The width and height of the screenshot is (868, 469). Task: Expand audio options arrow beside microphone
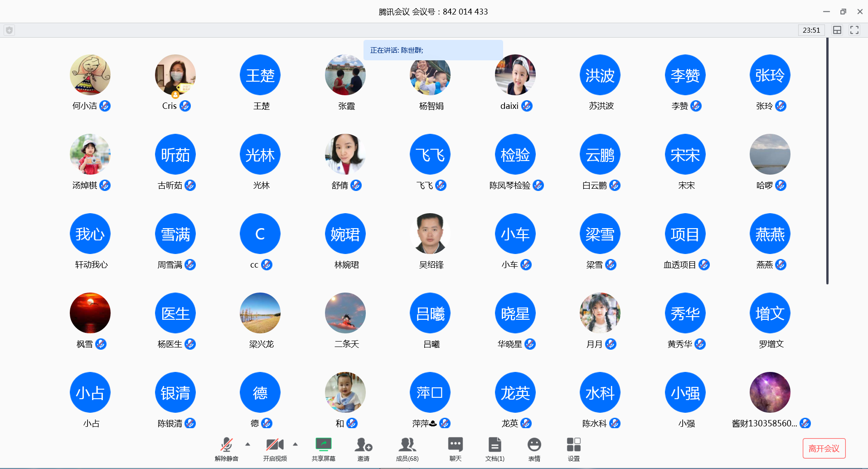click(x=247, y=444)
